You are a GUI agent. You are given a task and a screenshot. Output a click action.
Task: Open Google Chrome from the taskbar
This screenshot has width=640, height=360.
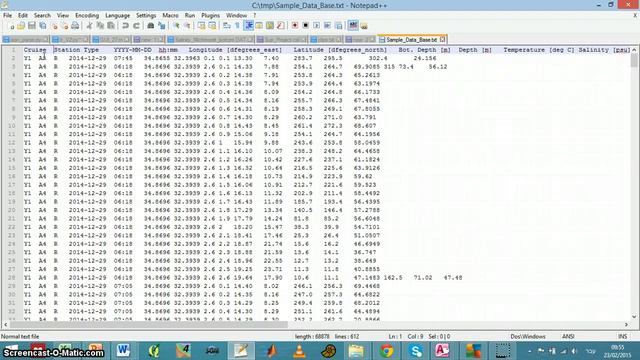(386, 351)
